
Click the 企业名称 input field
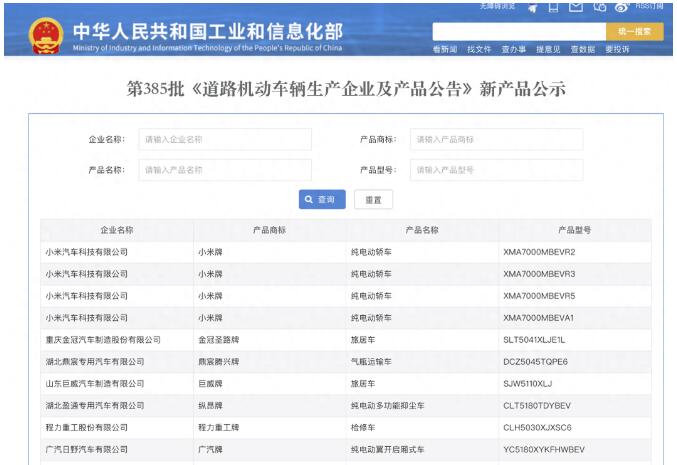tap(225, 139)
